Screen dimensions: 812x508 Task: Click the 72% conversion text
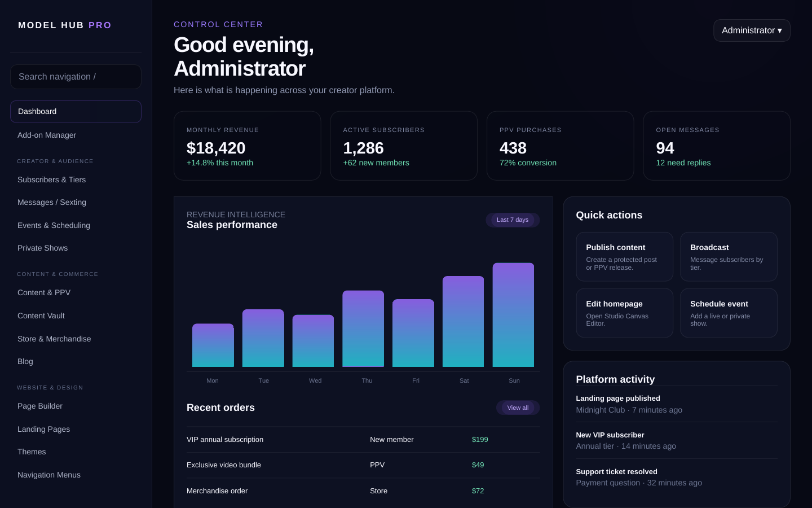click(528, 163)
